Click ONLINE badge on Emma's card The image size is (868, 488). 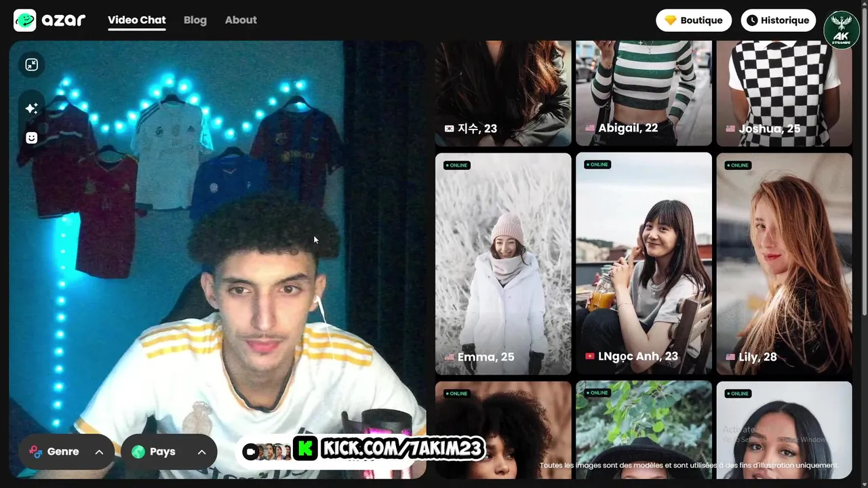pyautogui.click(x=457, y=165)
